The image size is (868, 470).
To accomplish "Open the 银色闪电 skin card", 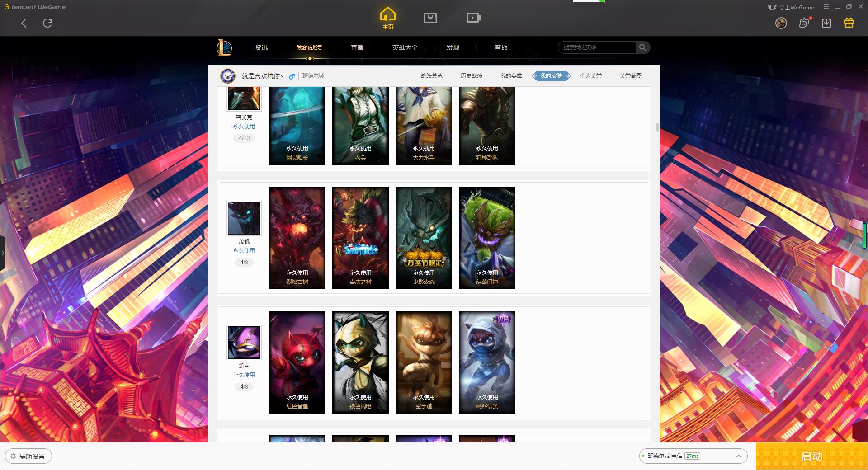I will point(360,362).
